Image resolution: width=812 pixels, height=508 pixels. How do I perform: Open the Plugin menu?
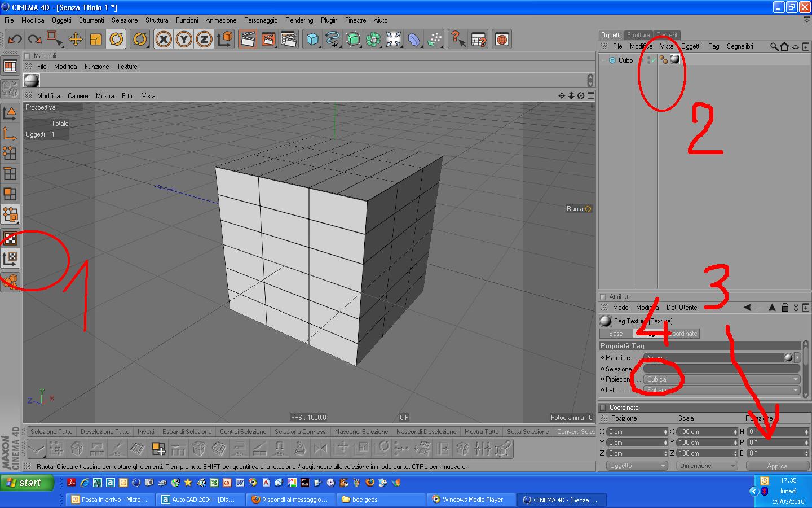(329, 20)
